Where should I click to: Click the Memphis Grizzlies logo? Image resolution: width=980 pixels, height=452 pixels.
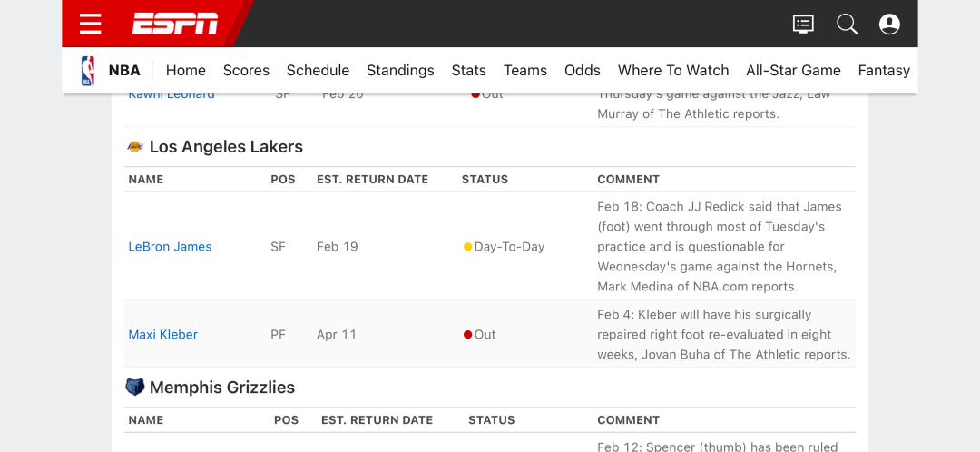coord(135,387)
